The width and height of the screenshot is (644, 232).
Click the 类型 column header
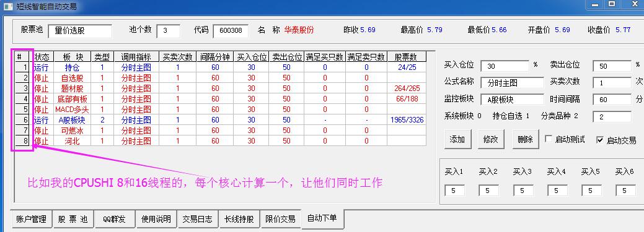pyautogui.click(x=102, y=57)
